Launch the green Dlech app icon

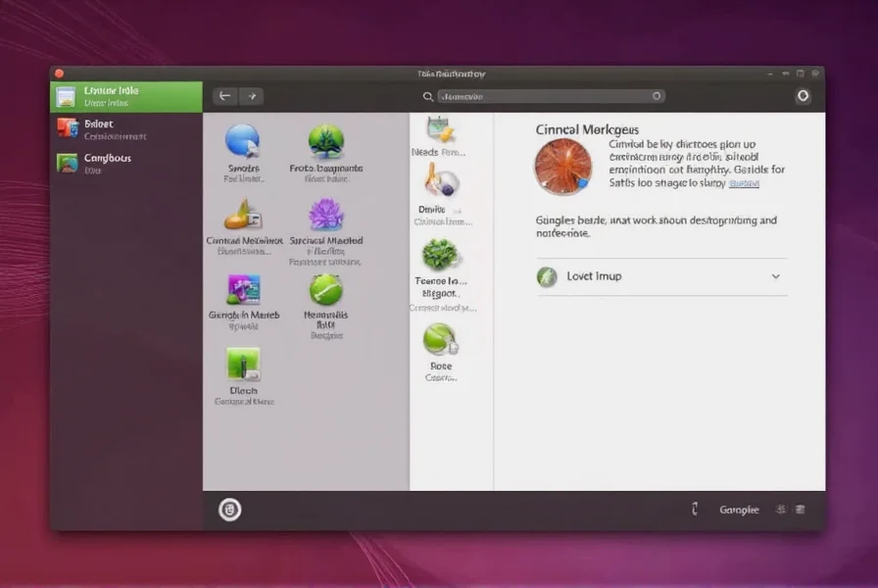tap(243, 364)
